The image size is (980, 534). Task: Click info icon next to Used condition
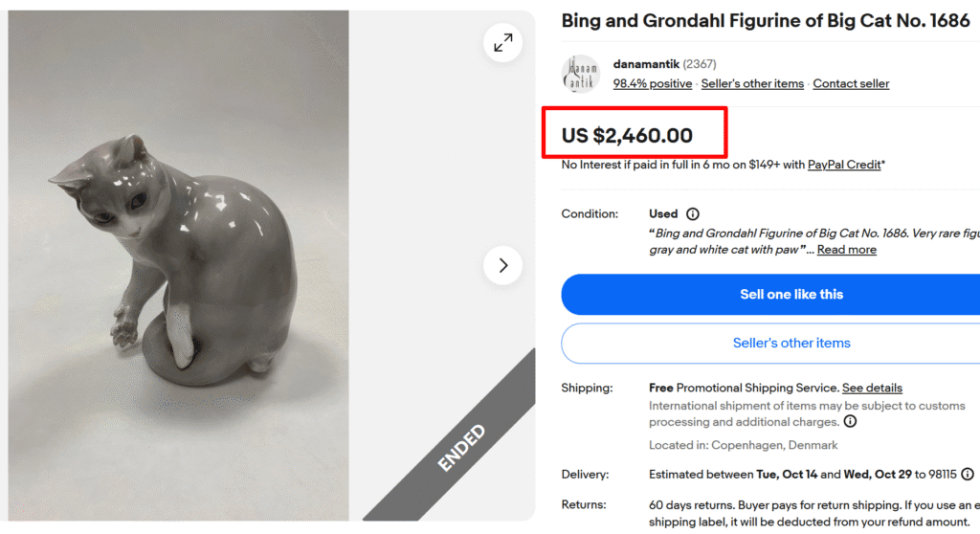(693, 214)
